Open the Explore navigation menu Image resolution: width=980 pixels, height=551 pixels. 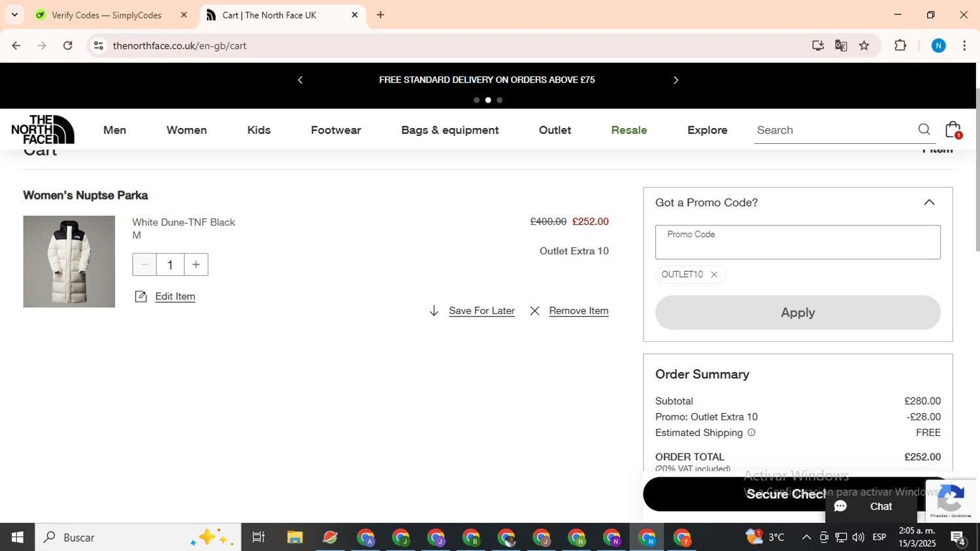[708, 130]
